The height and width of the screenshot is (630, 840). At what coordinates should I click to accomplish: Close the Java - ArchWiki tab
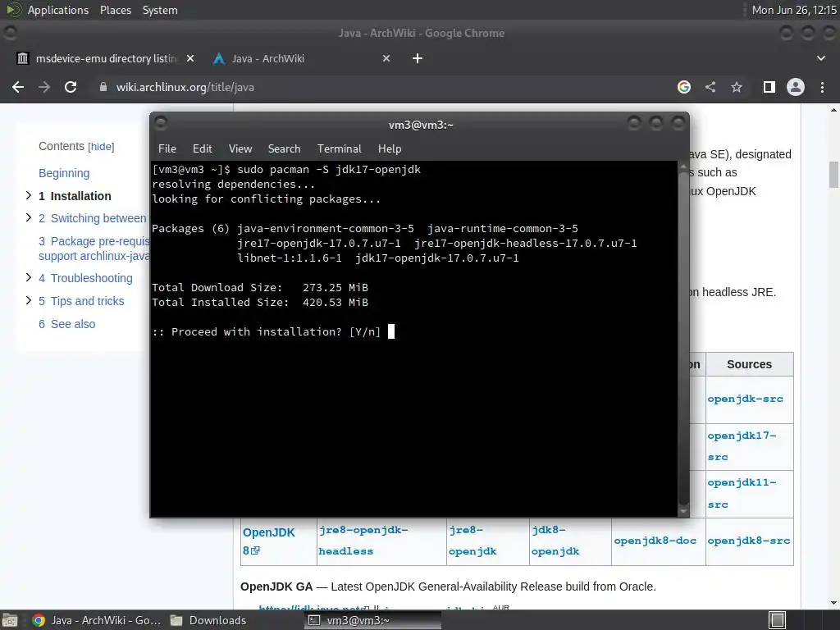[x=386, y=58]
